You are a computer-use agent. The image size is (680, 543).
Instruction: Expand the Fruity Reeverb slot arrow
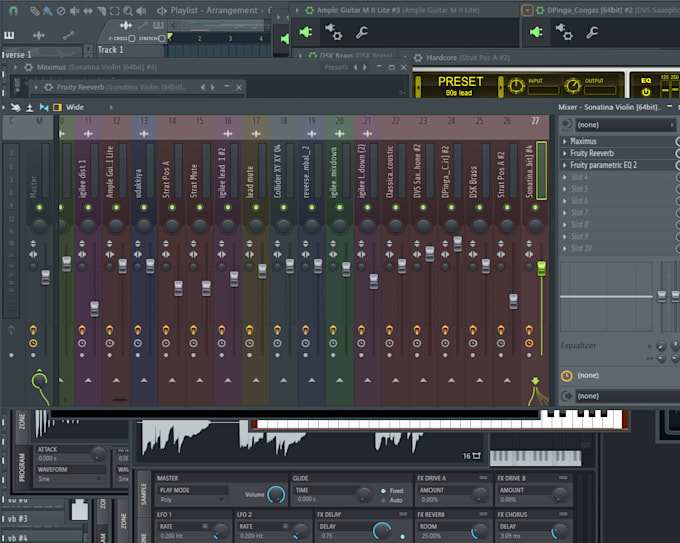pos(565,153)
